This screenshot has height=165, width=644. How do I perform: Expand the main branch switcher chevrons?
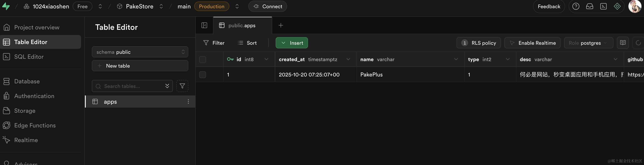tap(237, 6)
